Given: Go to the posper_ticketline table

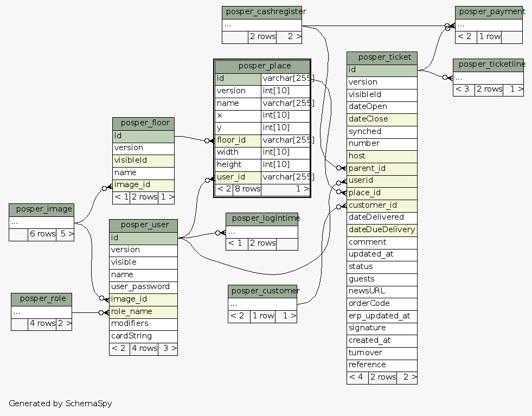Looking at the screenshot, I should [488, 65].
